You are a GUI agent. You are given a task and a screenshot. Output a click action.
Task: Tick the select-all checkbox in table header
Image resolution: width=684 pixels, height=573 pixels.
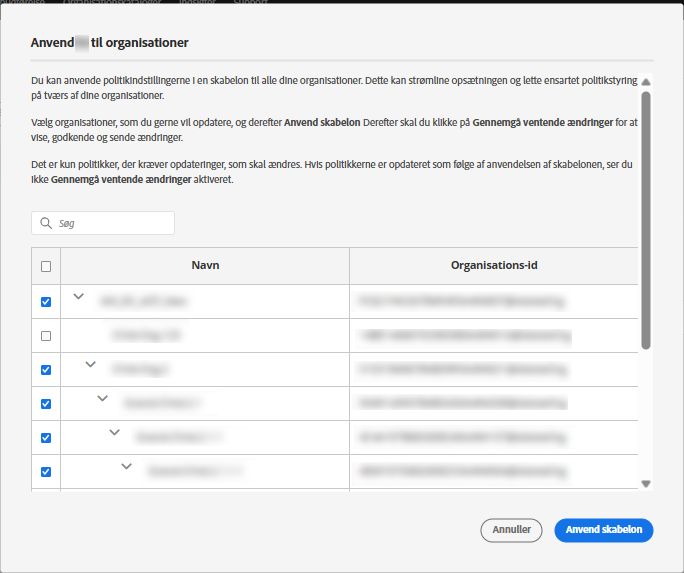(x=46, y=266)
